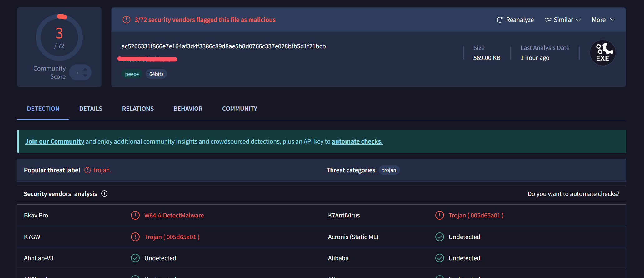
Task: Switch to the DETECTION tab
Action: [43, 109]
